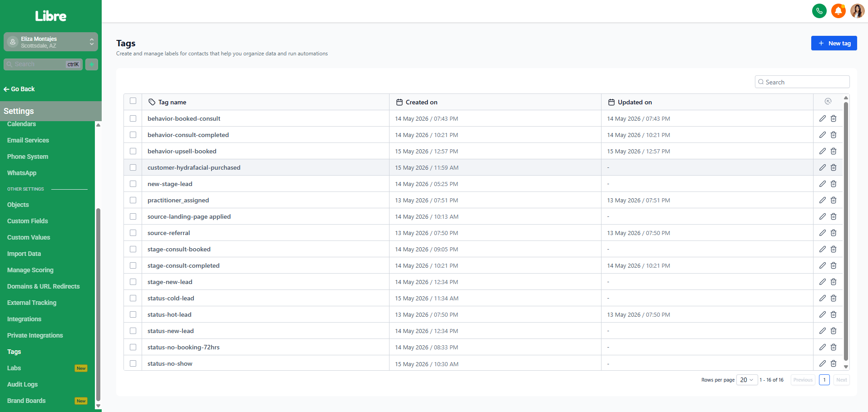Tick the stage-consult-completed checkbox
This screenshot has width=868, height=412.
click(133, 265)
